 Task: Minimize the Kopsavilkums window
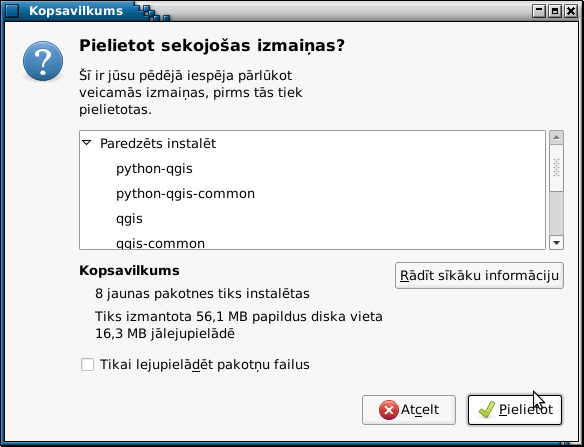tap(539, 11)
